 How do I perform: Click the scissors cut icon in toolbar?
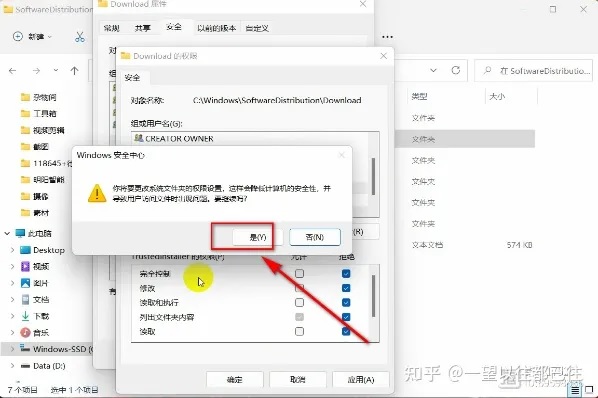(x=80, y=37)
